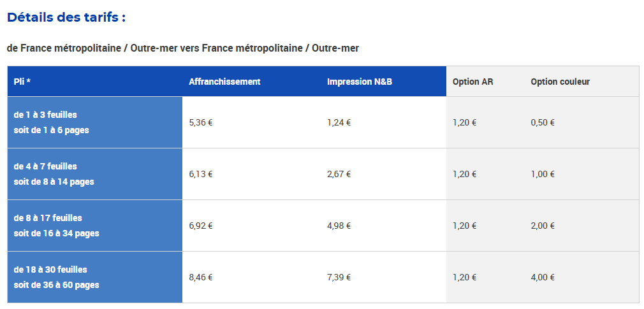
Task: Click the 'Affranchissement' column header
Action: 224,82
